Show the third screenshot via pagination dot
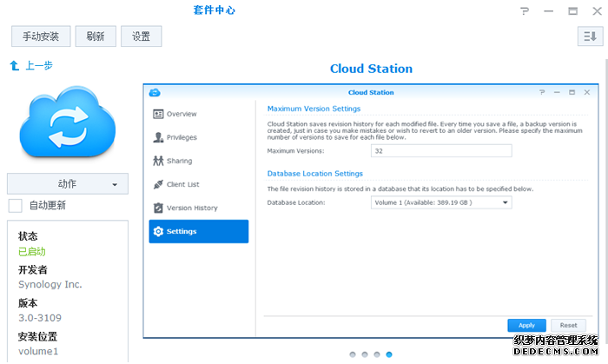The height and width of the screenshot is (364, 608). [377, 354]
